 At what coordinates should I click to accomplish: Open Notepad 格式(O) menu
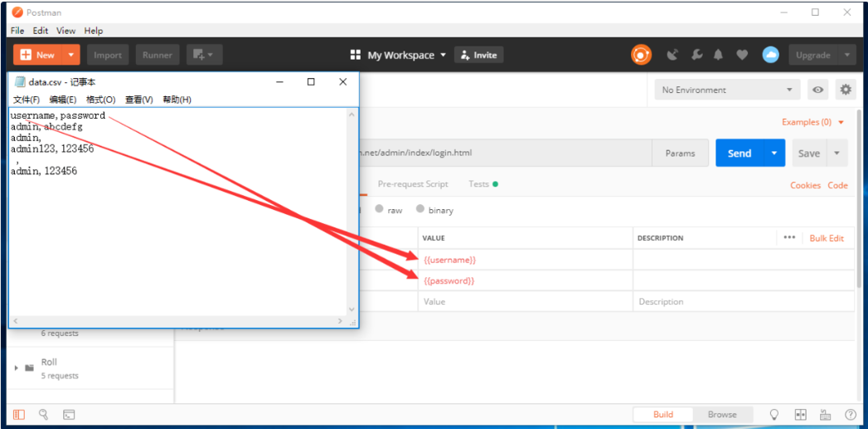click(101, 100)
